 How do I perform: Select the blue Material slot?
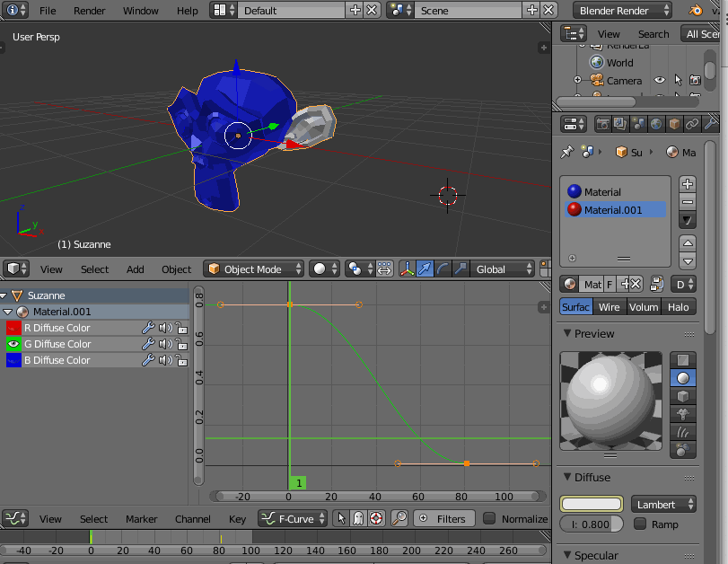tap(615, 191)
